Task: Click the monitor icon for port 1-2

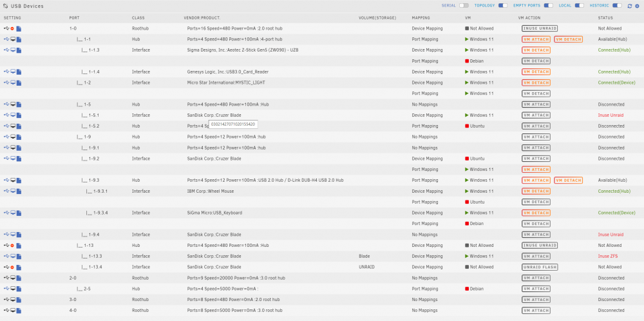Action: pos(13,83)
